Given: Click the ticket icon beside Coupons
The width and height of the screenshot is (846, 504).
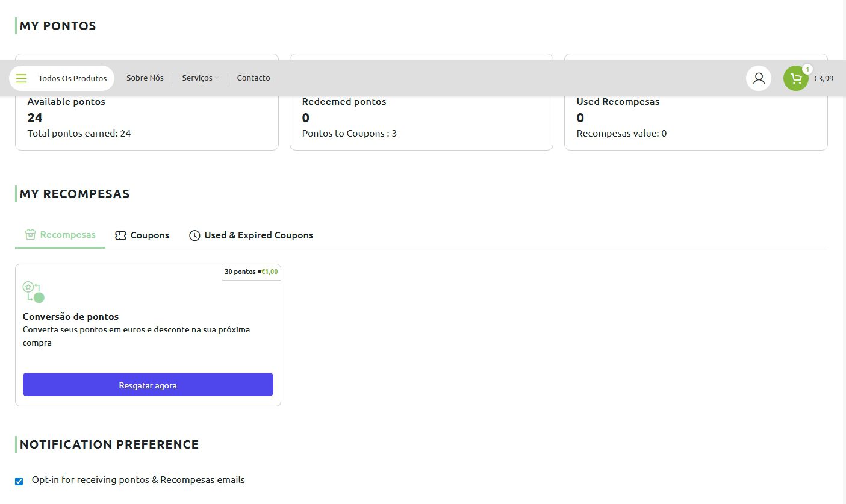Looking at the screenshot, I should (x=120, y=235).
